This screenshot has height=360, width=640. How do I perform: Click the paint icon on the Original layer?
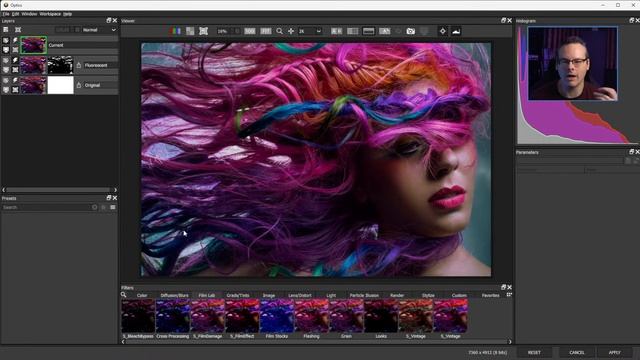coord(15,80)
